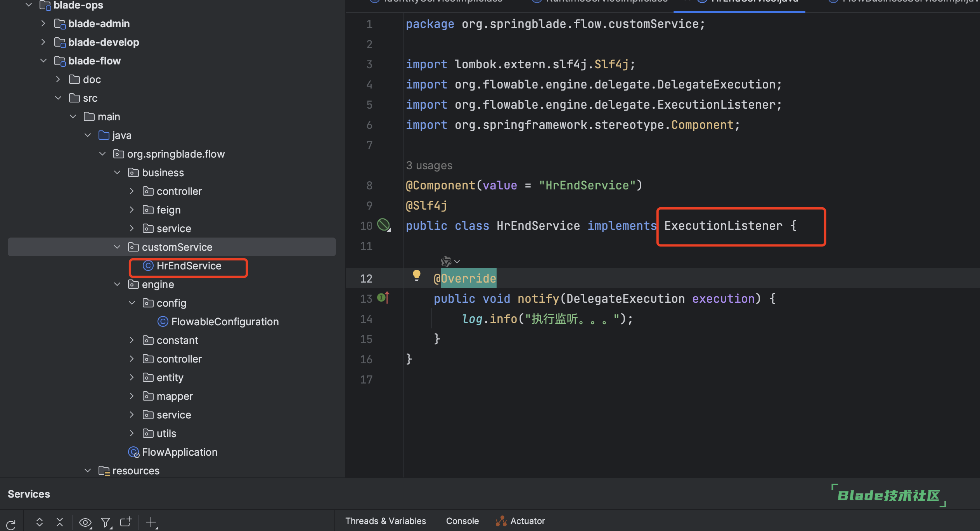Click Collapse All in the Services toolbar
980x531 pixels.
pyautogui.click(x=60, y=522)
